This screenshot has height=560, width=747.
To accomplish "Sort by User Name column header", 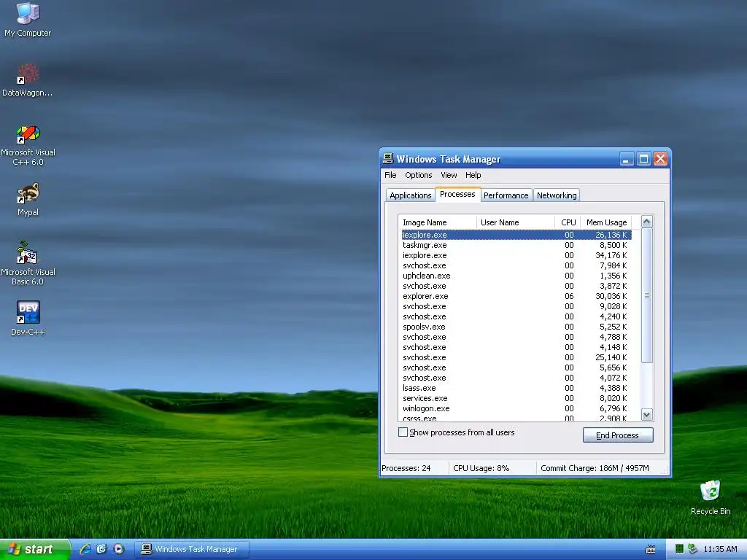I will click(516, 222).
